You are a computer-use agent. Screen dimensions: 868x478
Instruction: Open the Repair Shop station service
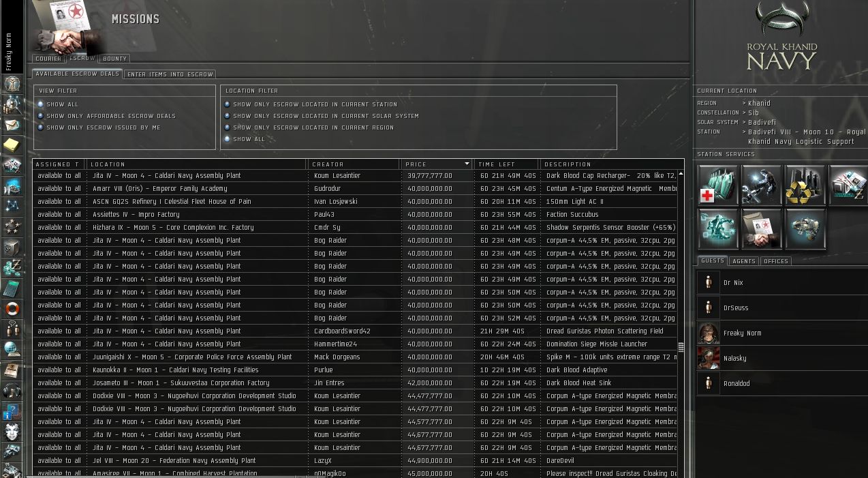click(762, 185)
